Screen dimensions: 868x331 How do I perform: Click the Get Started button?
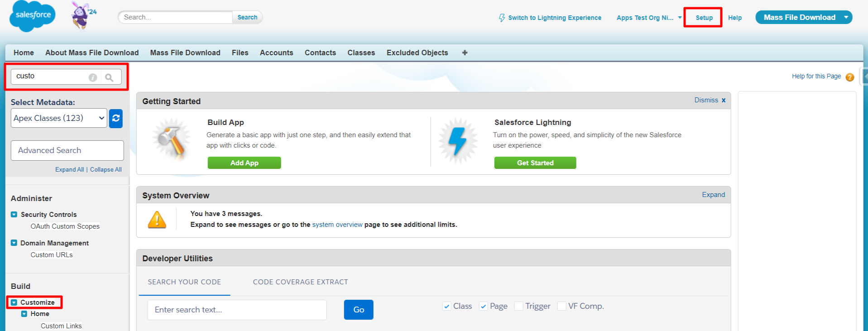coord(535,163)
